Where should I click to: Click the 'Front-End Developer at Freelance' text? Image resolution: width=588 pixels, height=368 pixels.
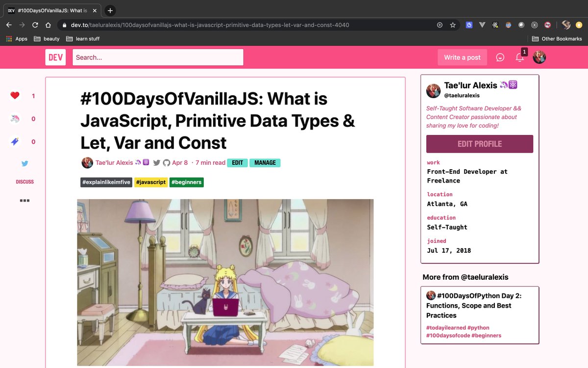[x=467, y=176]
